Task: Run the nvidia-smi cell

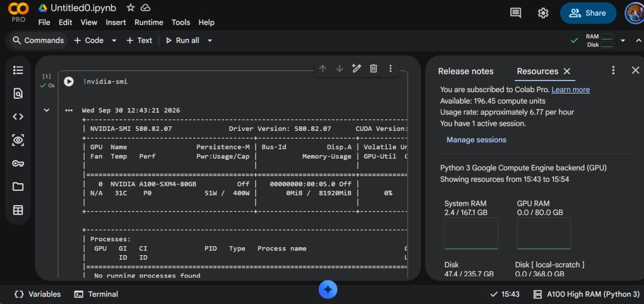Action: coord(69,82)
